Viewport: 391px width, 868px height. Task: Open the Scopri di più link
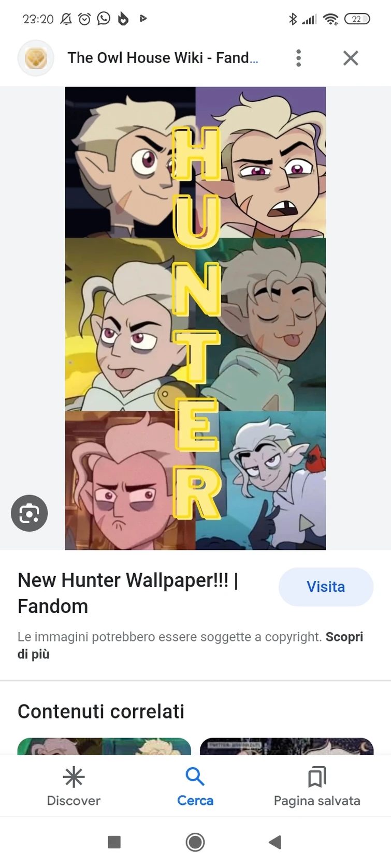click(x=190, y=645)
